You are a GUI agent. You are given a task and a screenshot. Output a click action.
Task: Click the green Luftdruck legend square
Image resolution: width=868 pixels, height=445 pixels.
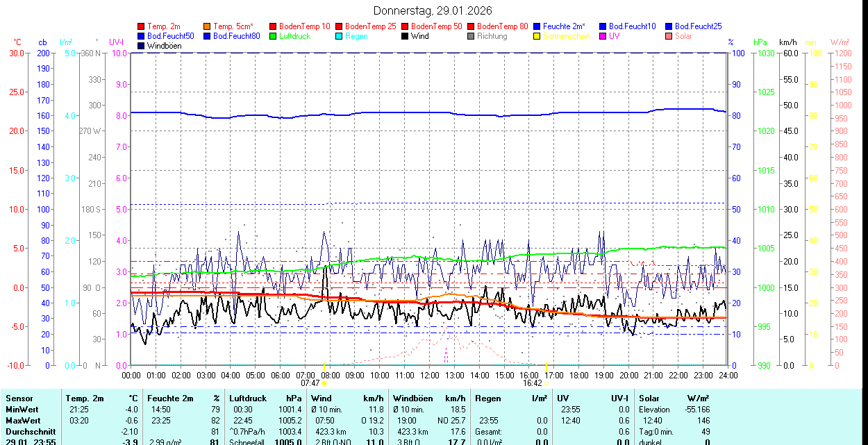(x=273, y=36)
